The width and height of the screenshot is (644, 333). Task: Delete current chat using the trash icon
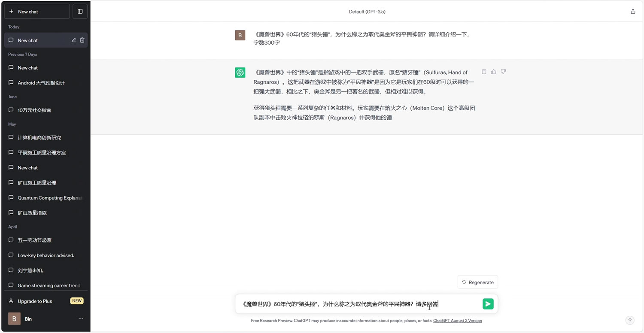click(82, 40)
